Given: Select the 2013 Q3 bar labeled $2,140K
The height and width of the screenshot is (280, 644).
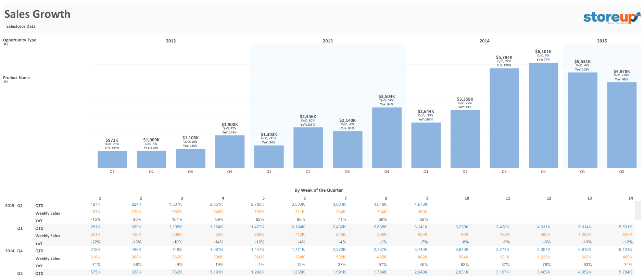Looking at the screenshot, I should [x=348, y=150].
